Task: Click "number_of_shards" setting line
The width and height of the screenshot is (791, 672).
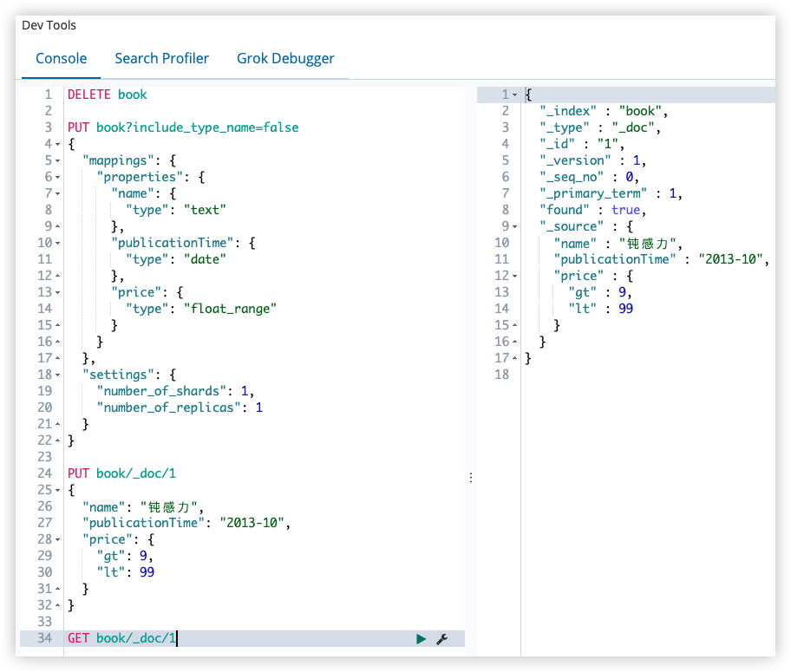Action: 175,392
